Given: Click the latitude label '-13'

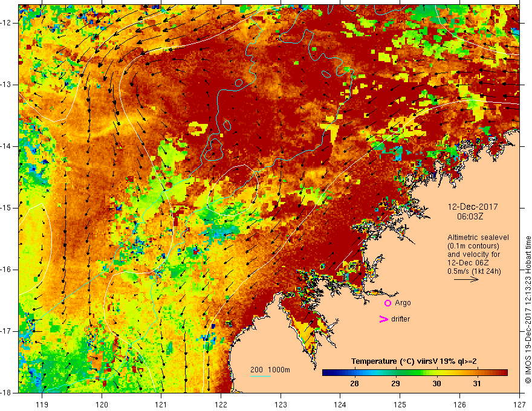Looking at the screenshot, I should (x=6, y=85).
